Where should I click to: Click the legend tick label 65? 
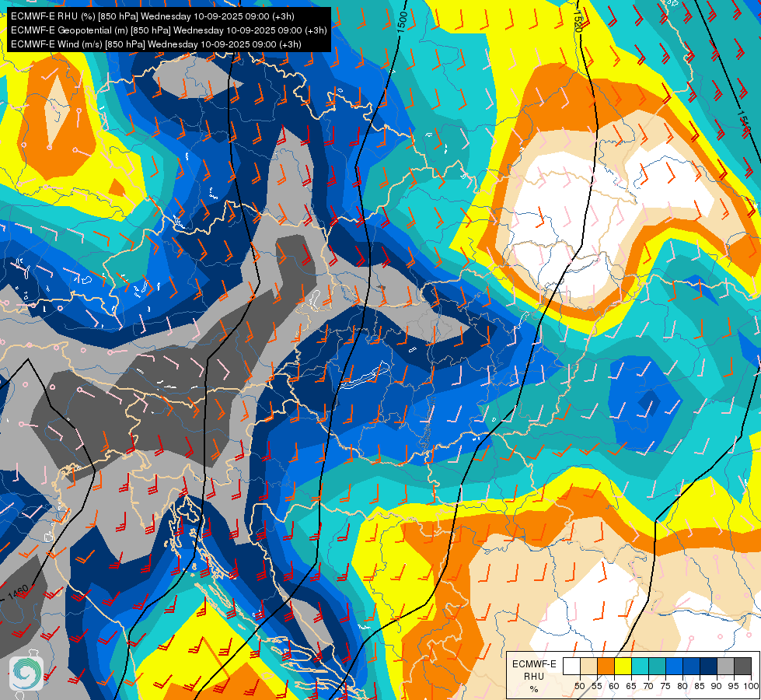(x=631, y=686)
